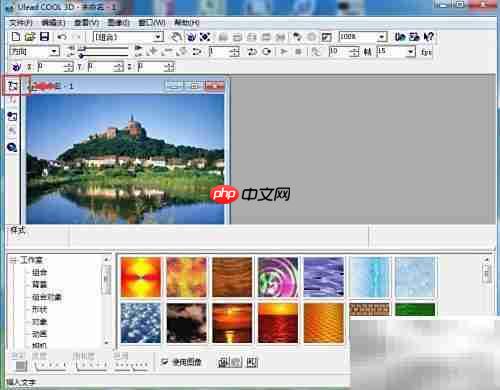Click the gray color swatch at bottom left
The height and width of the screenshot is (390, 500).
[22, 365]
